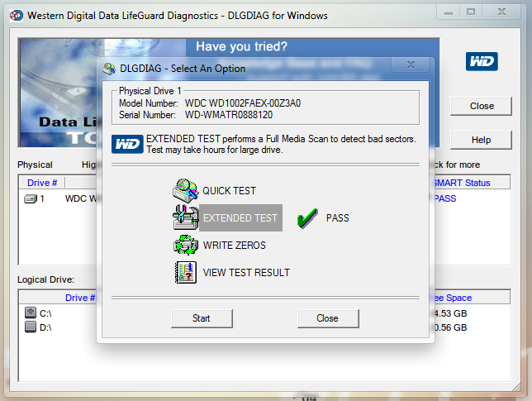Image resolution: width=532 pixels, height=401 pixels.
Task: Click the WRITE ZEROS recycle icon
Action: (186, 245)
